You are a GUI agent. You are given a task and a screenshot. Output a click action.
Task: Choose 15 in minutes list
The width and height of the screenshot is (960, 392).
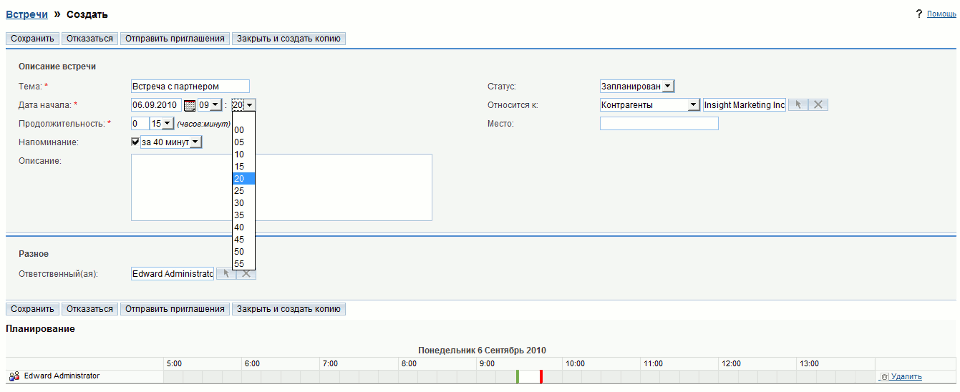(x=244, y=167)
